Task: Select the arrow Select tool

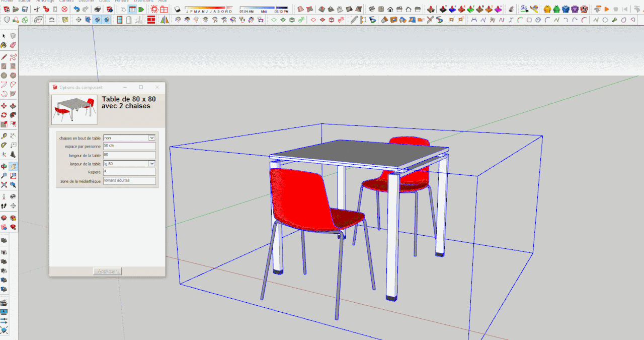Action: pos(4,36)
